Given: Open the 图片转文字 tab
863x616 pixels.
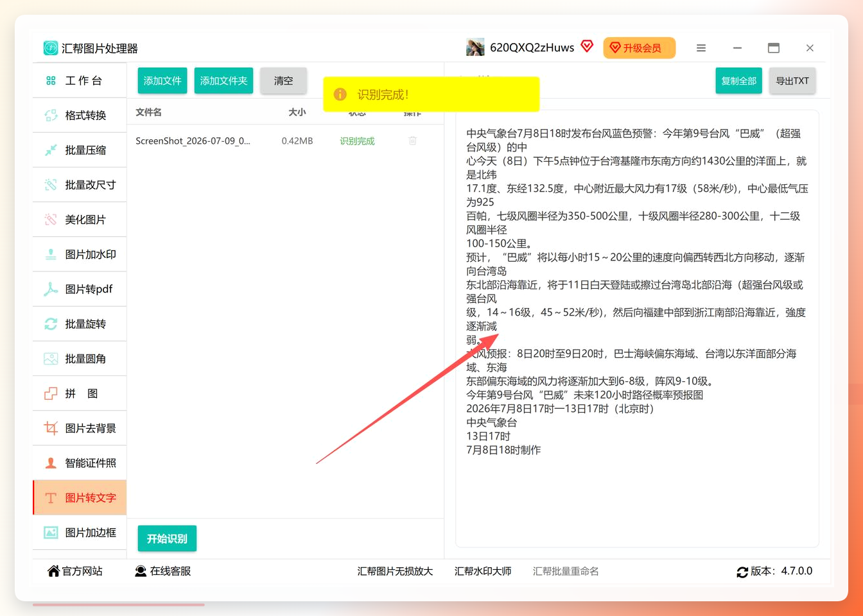Looking at the screenshot, I should click(80, 498).
